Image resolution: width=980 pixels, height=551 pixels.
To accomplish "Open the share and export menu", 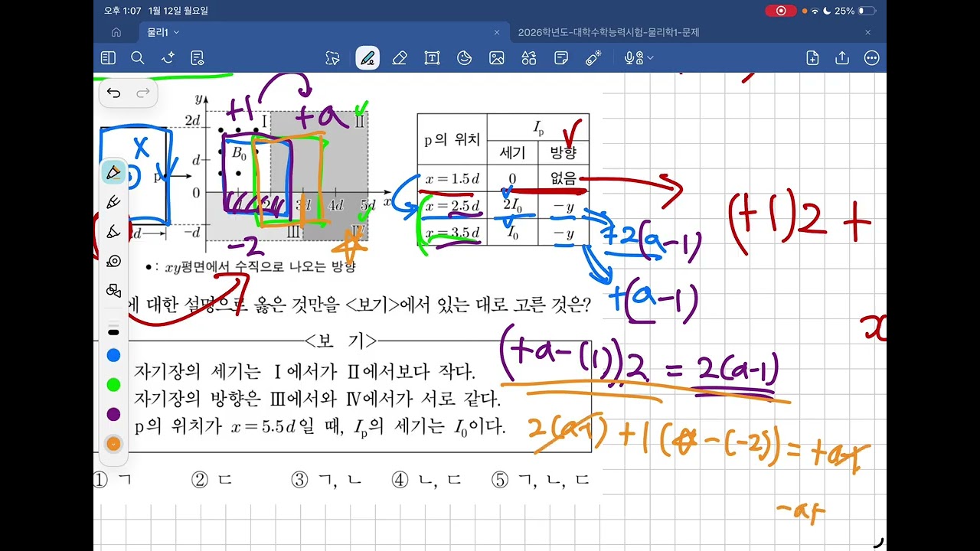I will [x=842, y=57].
